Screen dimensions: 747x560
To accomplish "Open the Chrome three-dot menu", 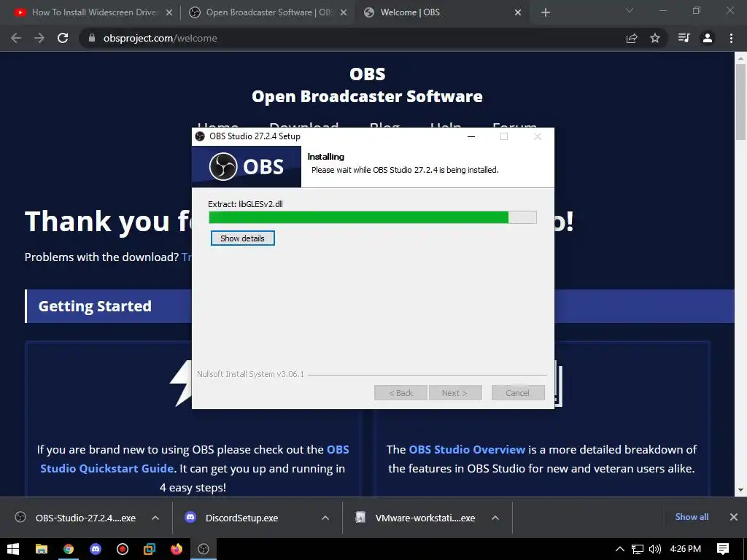I will point(731,38).
